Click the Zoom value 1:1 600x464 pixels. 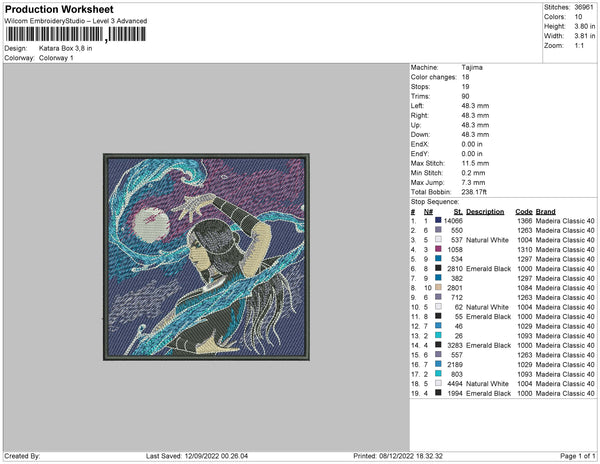[x=579, y=46]
